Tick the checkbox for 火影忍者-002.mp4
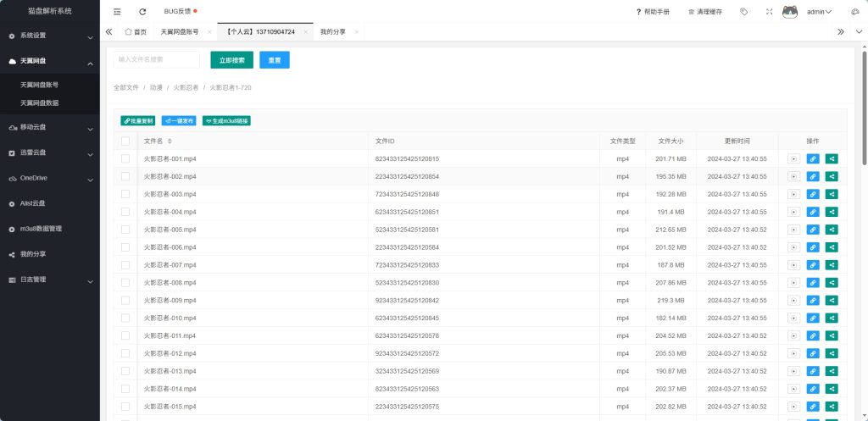868x421 pixels. click(x=125, y=176)
